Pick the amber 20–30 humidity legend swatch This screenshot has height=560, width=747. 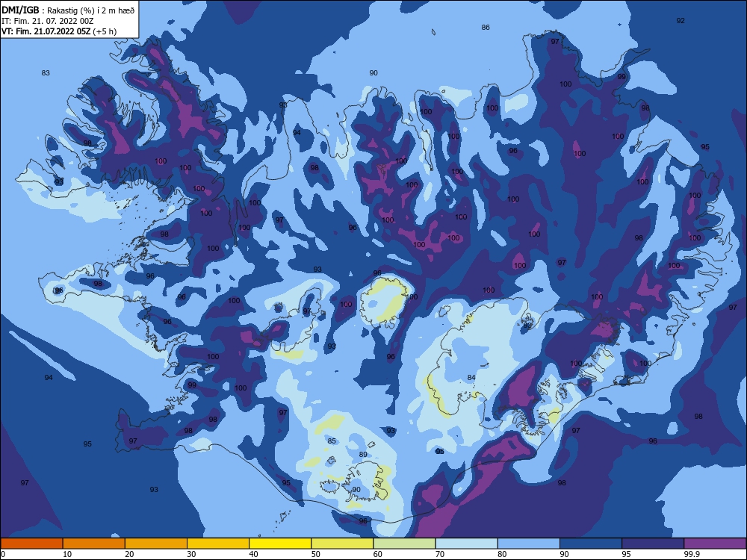[x=156, y=544]
